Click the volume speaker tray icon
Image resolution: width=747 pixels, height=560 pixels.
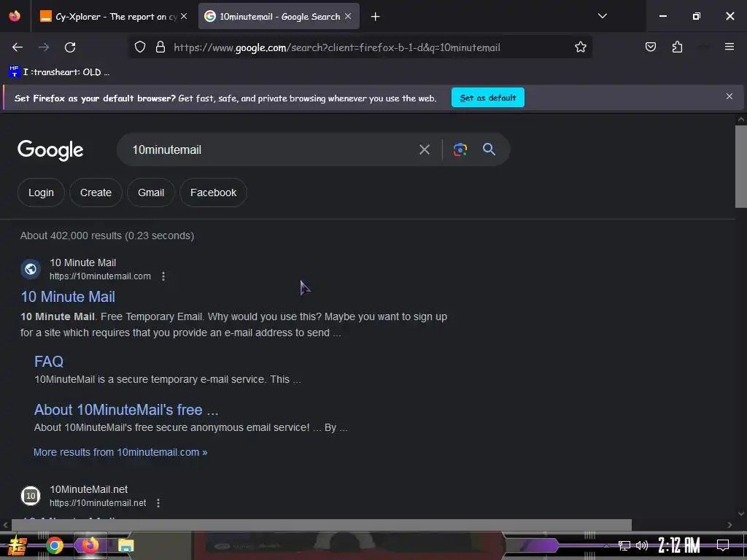(642, 545)
